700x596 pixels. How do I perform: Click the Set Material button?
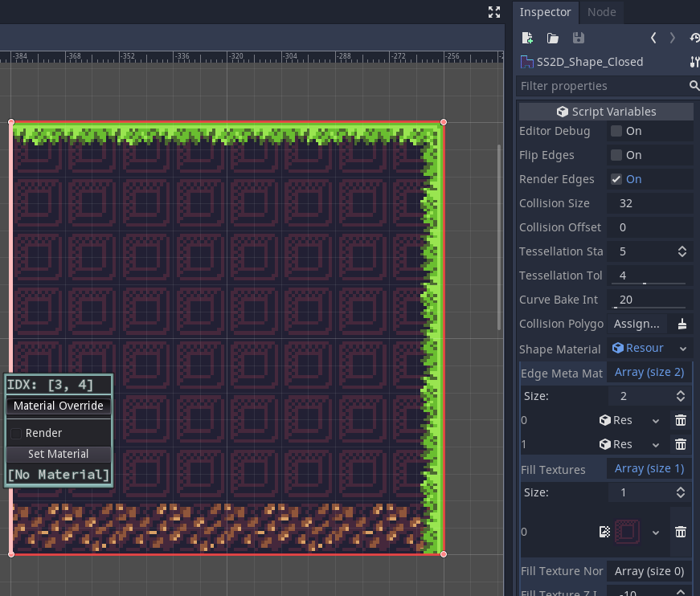[x=58, y=454]
